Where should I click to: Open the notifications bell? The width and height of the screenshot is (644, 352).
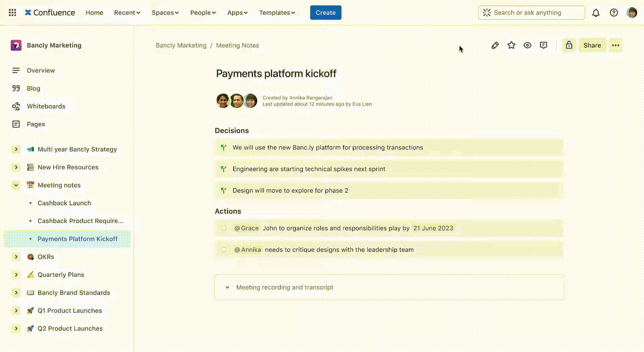(x=596, y=13)
